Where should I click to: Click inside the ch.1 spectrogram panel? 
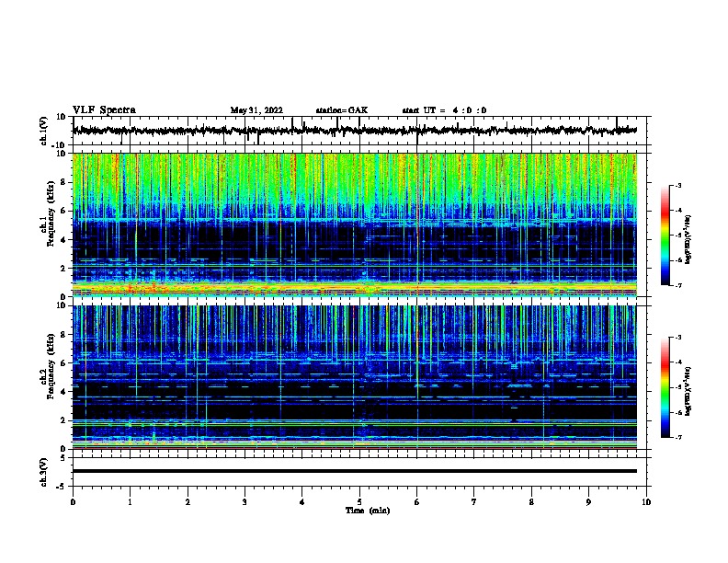coord(355,224)
